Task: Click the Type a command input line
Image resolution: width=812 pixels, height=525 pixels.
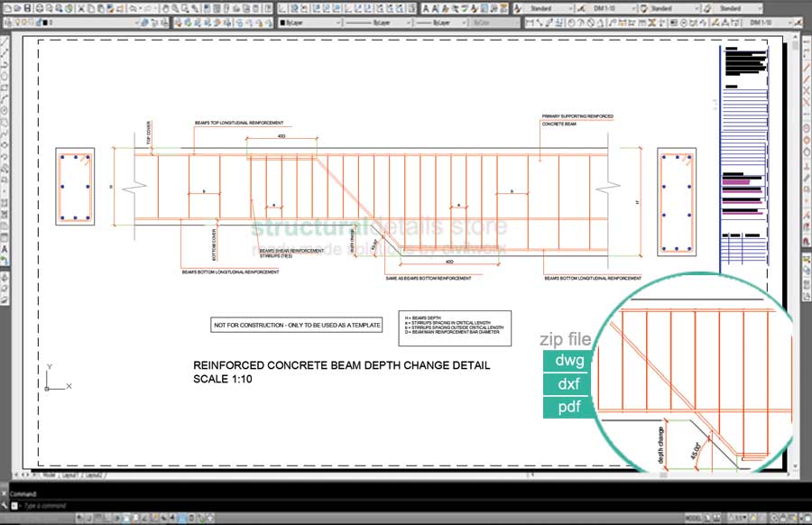Action: (54, 505)
